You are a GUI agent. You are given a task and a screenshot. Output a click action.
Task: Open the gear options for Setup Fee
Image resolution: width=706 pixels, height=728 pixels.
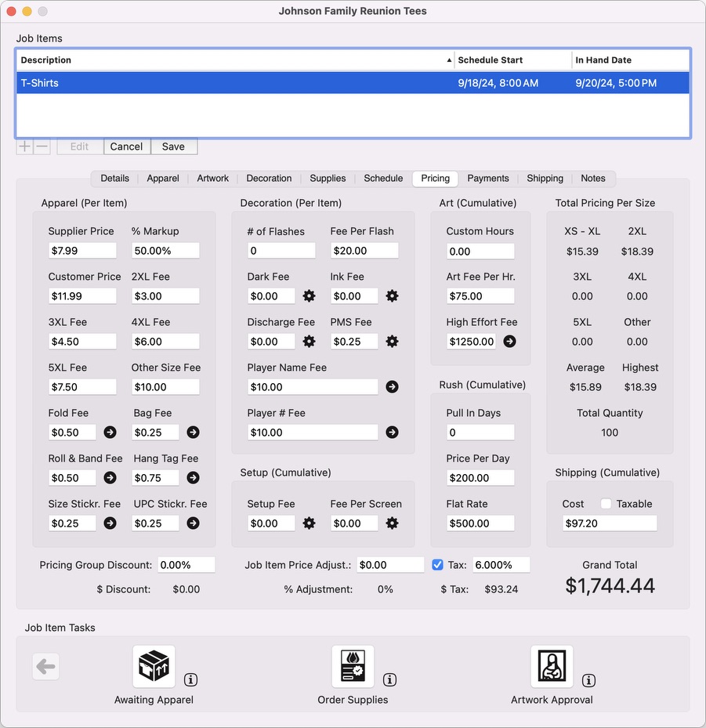pyautogui.click(x=310, y=523)
